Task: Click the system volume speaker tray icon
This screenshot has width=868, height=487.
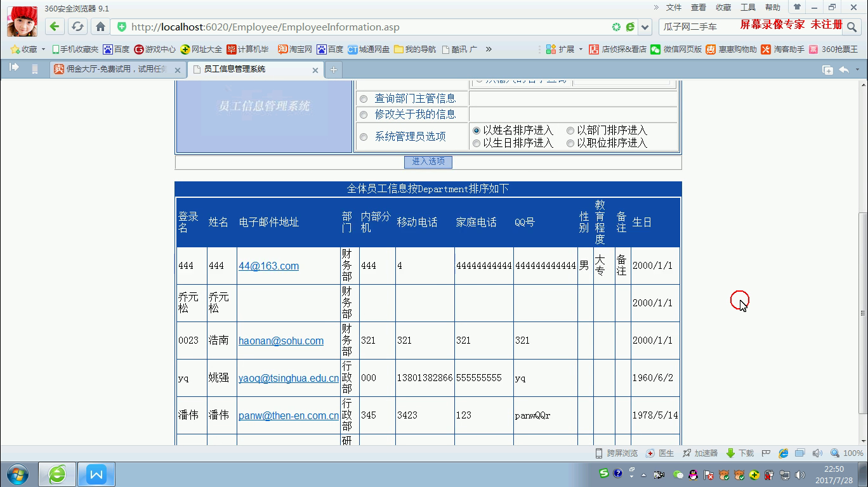Action: (x=800, y=475)
